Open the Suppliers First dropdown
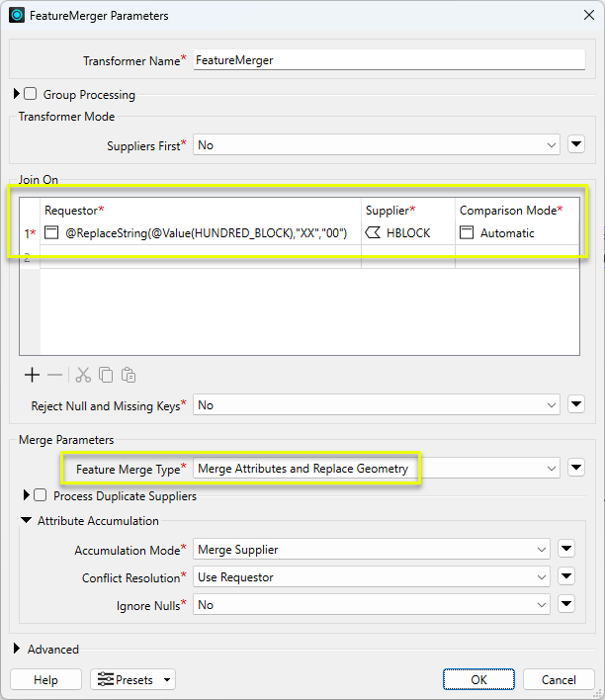Viewport: 605px width, 700px height. 377,145
